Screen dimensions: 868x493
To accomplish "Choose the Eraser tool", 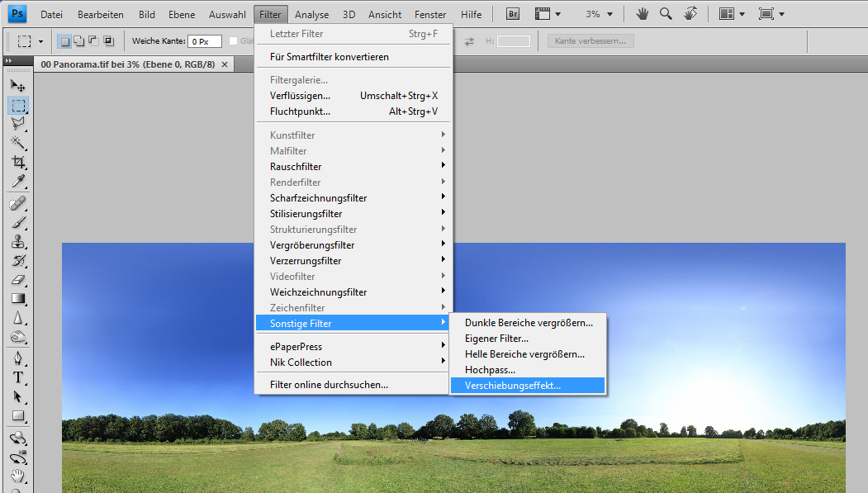I will 18,280.
